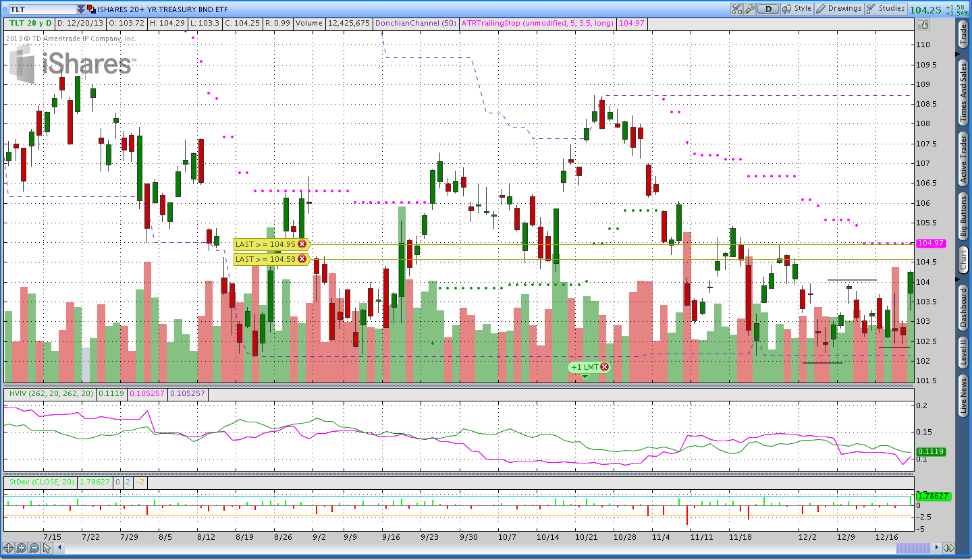
Task: Click the DonchianChannel (50) study label
Action: pyautogui.click(x=416, y=23)
